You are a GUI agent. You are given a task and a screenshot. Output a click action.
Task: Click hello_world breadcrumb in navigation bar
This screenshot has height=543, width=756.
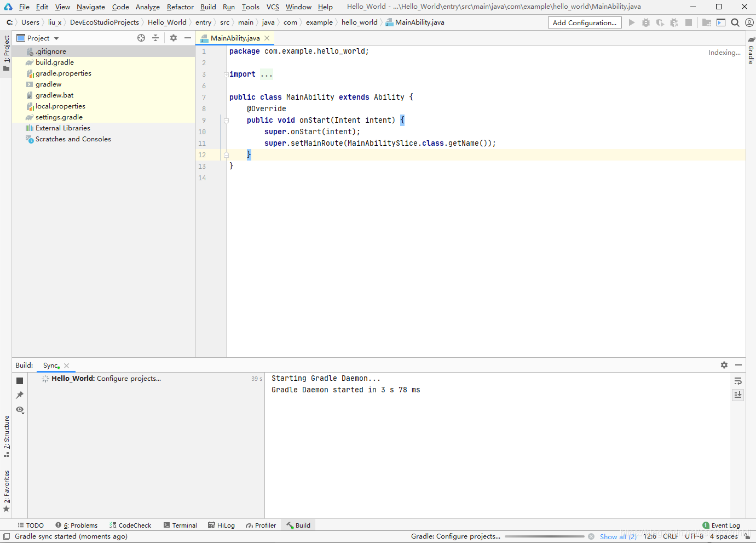click(x=360, y=22)
